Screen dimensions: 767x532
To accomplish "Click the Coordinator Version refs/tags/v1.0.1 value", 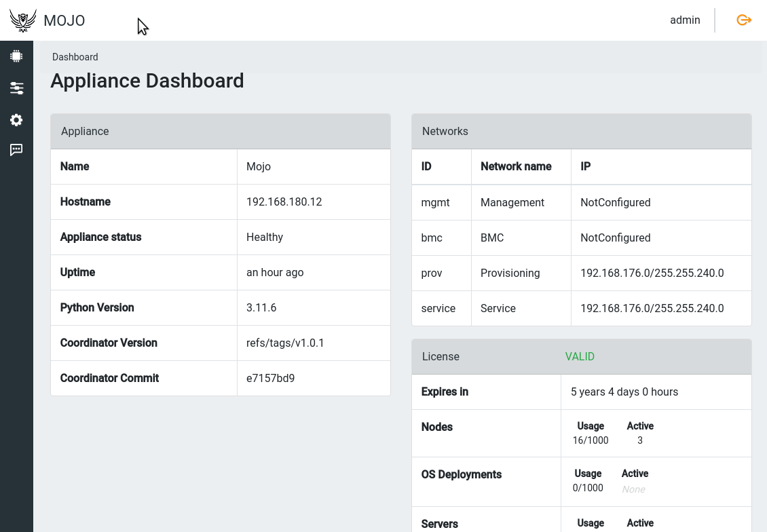I will click(x=285, y=343).
